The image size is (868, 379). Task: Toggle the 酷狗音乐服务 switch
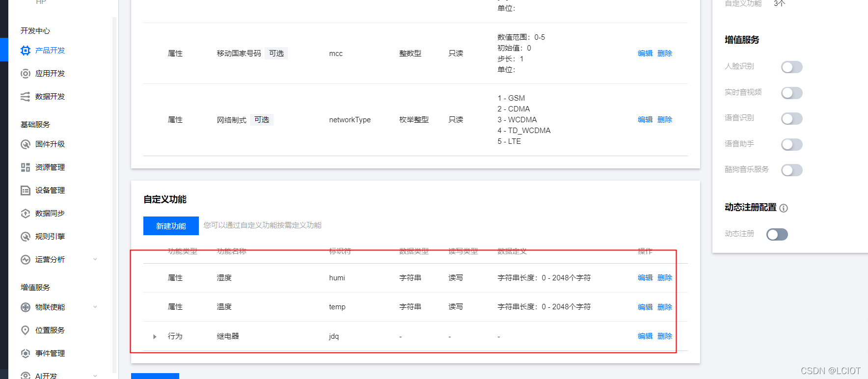tap(792, 170)
